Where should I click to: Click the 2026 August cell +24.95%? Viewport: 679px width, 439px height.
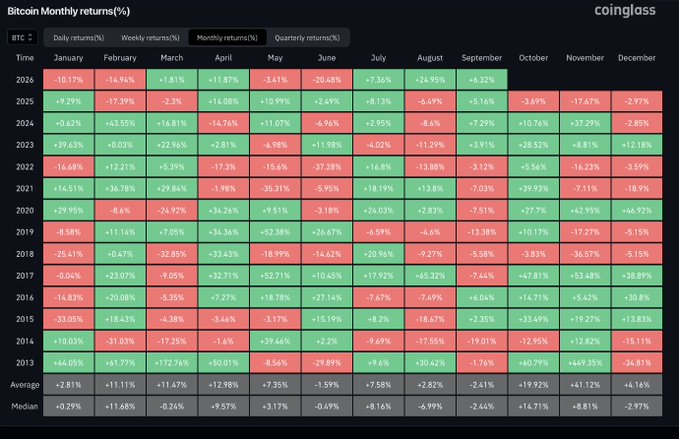[430, 80]
